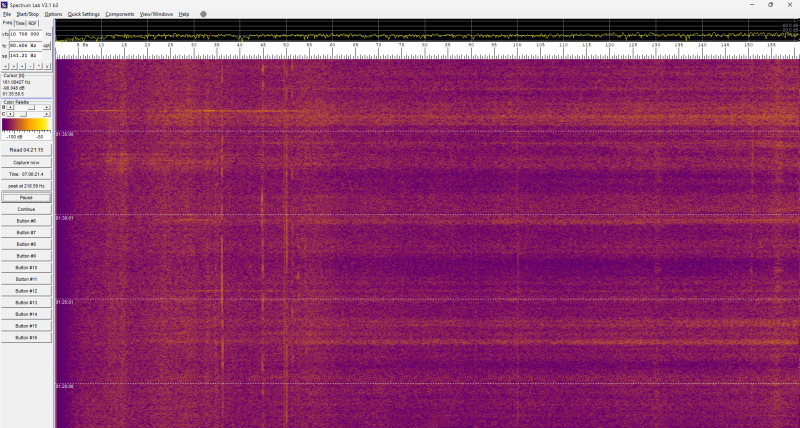Click the yellow spectrum graph trace
Viewport: 800px width, 428px height.
pyautogui.click(x=428, y=36)
